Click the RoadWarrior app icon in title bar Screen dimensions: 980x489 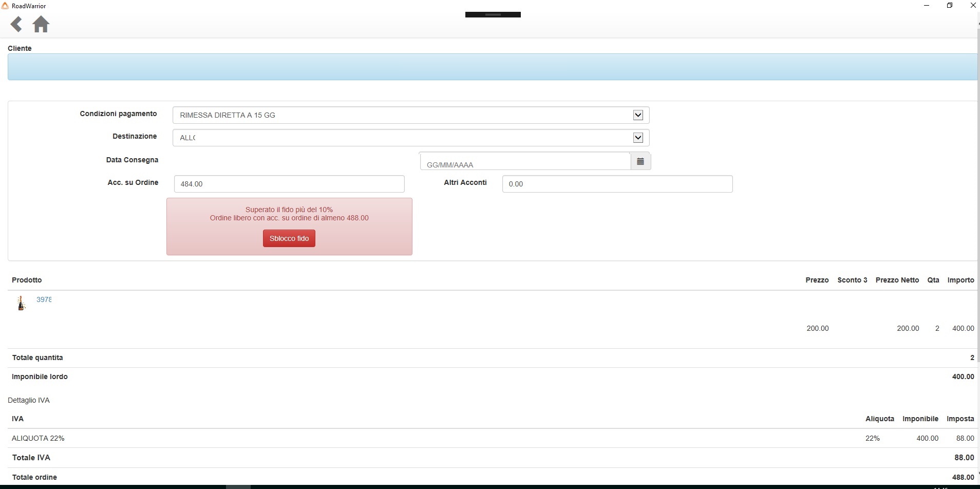(x=5, y=6)
